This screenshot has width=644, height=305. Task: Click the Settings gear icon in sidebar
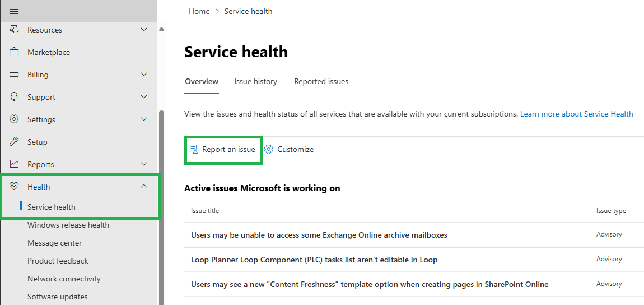14,119
